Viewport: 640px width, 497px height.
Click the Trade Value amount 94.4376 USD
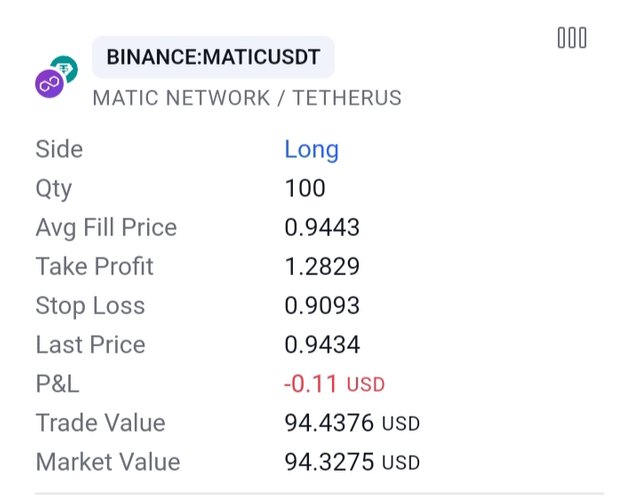click(x=352, y=423)
